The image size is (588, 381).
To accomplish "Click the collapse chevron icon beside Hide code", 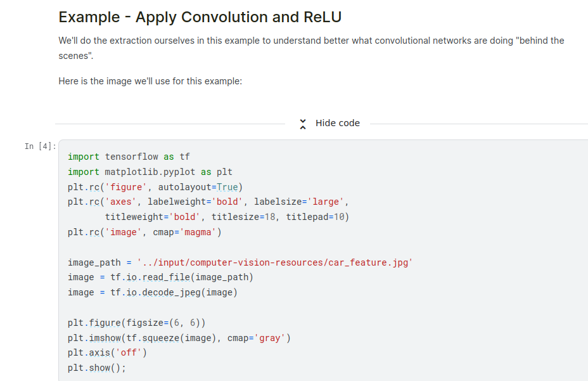I will [303, 124].
